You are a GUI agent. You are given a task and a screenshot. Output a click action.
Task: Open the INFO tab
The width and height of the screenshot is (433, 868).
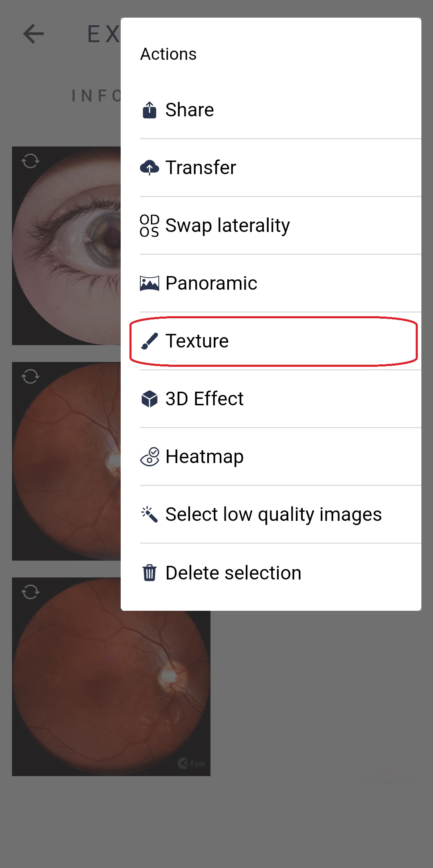coord(96,96)
